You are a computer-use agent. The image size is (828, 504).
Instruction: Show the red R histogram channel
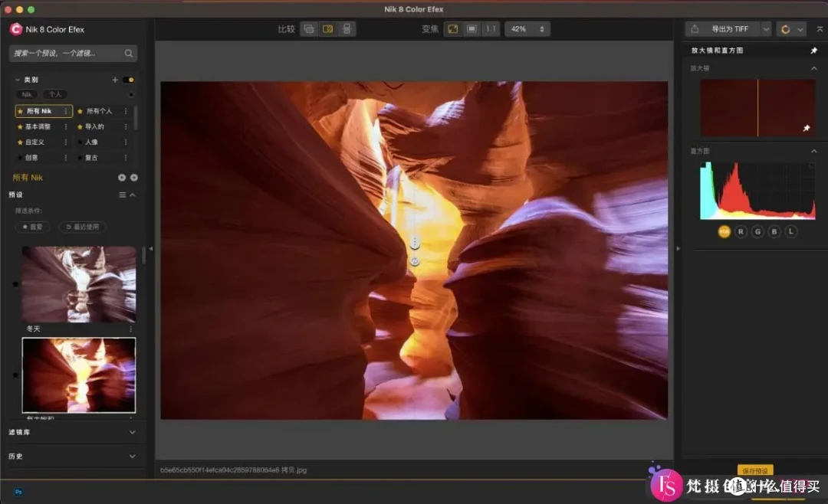pyautogui.click(x=741, y=231)
